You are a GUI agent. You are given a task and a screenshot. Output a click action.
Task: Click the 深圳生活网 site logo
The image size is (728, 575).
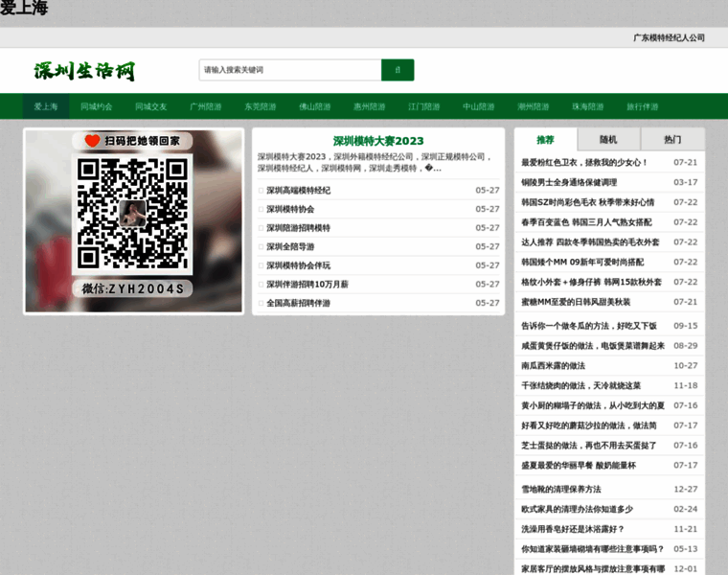[85, 71]
